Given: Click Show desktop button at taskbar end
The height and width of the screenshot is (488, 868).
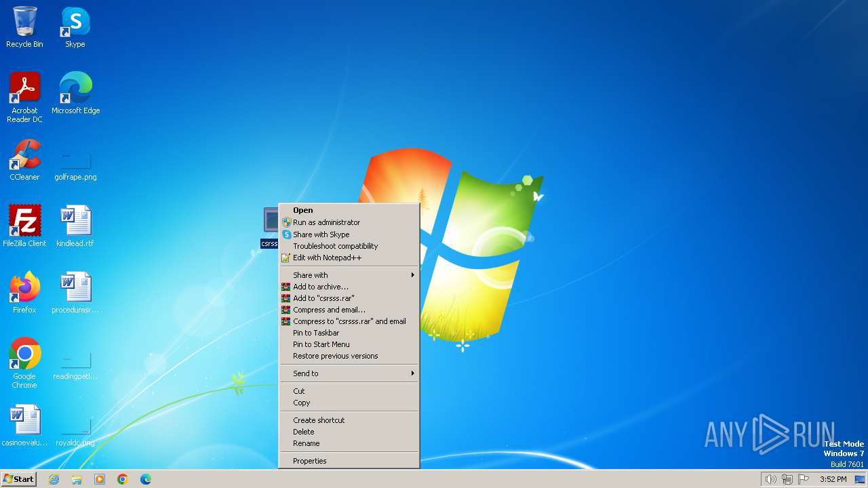Looking at the screenshot, I should [x=860, y=479].
